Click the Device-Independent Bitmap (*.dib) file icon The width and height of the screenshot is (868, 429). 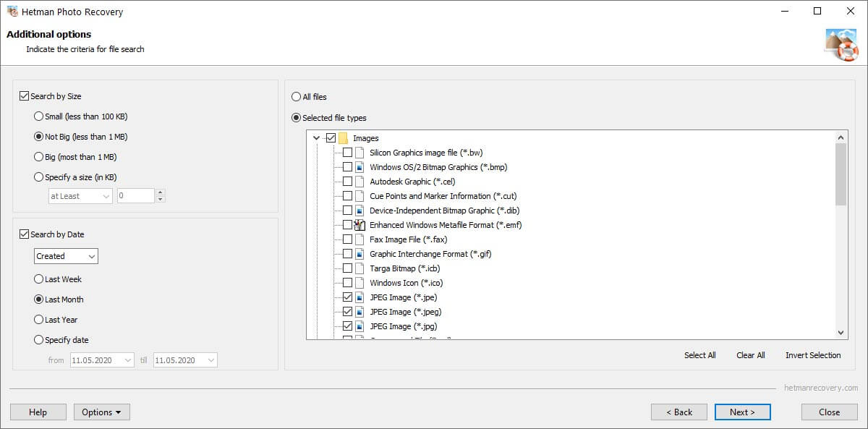(x=359, y=211)
